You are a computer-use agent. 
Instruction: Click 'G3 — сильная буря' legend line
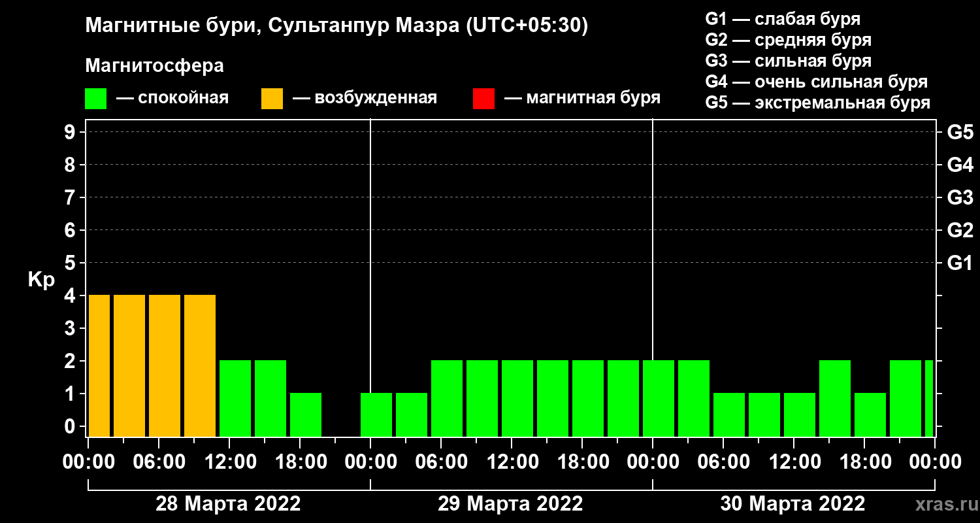coord(789,61)
